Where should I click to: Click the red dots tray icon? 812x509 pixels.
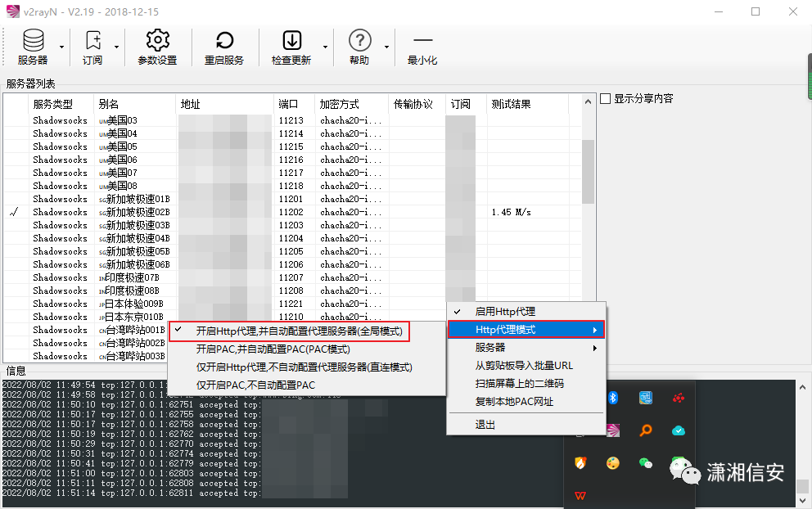[679, 398]
